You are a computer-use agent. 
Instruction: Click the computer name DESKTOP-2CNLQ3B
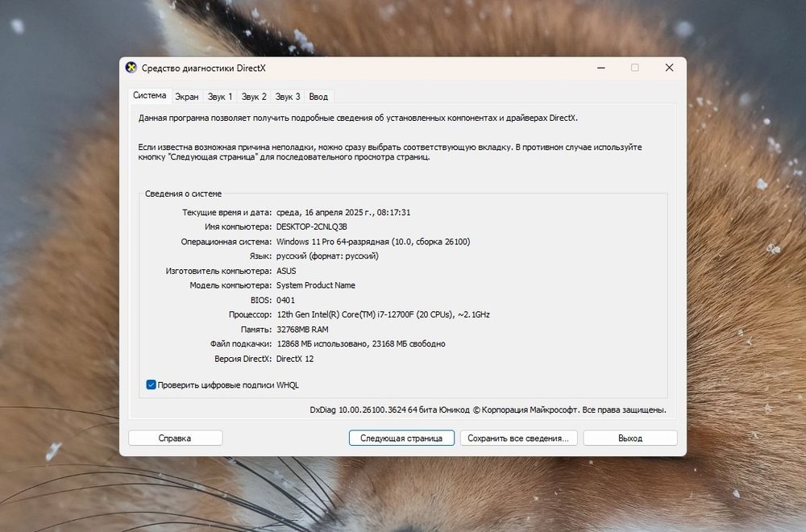311,227
